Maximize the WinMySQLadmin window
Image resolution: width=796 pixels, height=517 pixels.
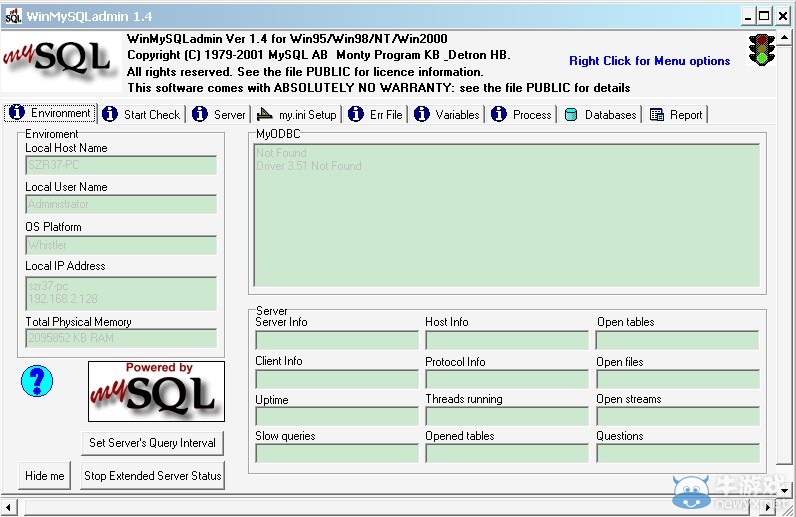764,16
